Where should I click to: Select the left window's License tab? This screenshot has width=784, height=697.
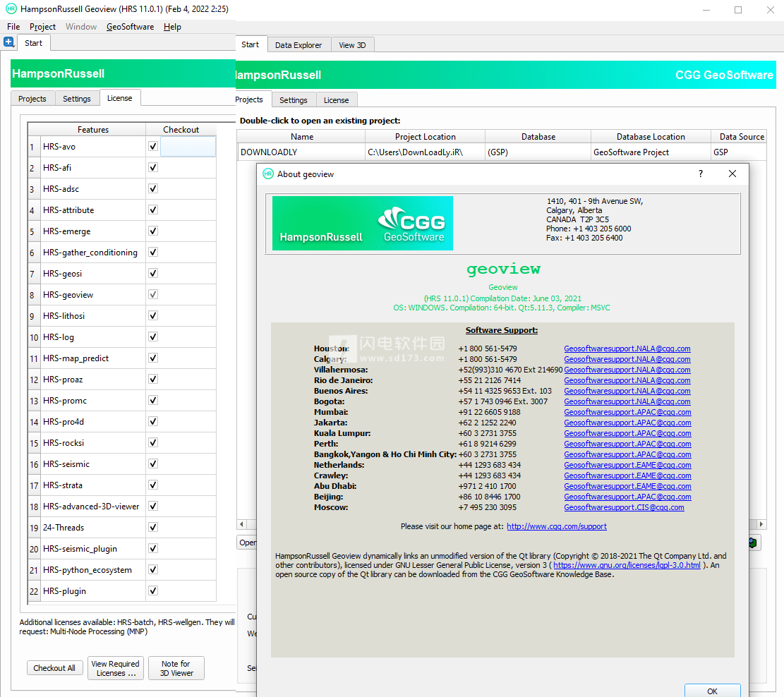pyautogui.click(x=119, y=98)
